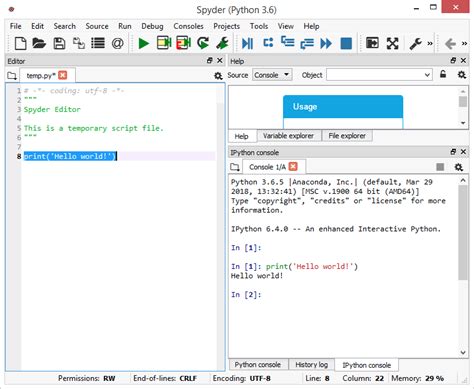The height and width of the screenshot is (389, 474).
Task: Run cell and advance icon
Action: tap(183, 43)
